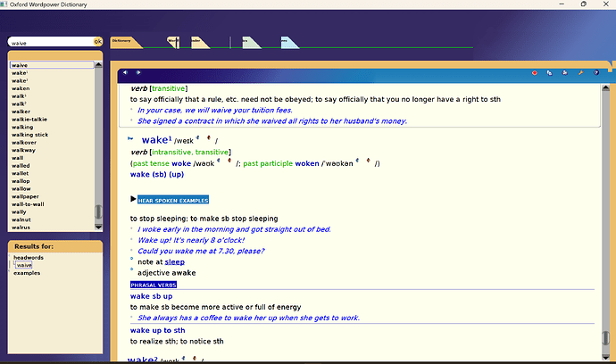Select 'walkover' in the word list

[24, 143]
